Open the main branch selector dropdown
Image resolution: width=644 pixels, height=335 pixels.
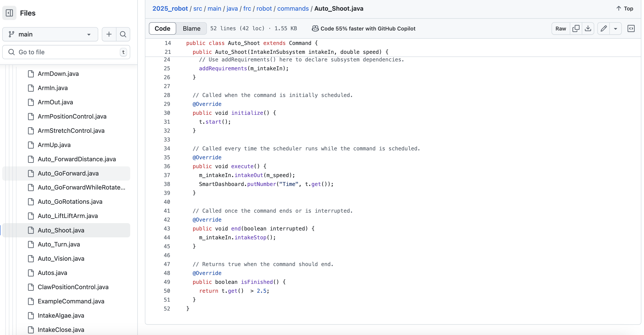click(x=50, y=34)
